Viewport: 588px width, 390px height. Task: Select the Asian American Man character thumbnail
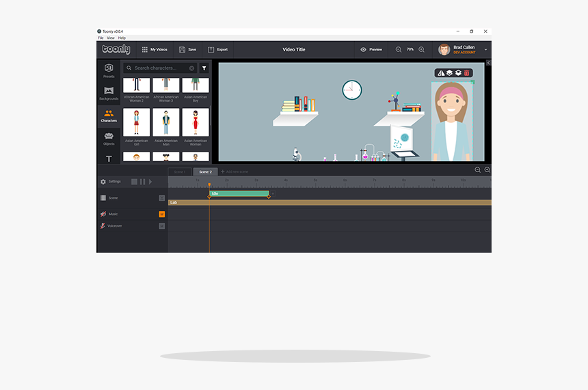pos(165,123)
